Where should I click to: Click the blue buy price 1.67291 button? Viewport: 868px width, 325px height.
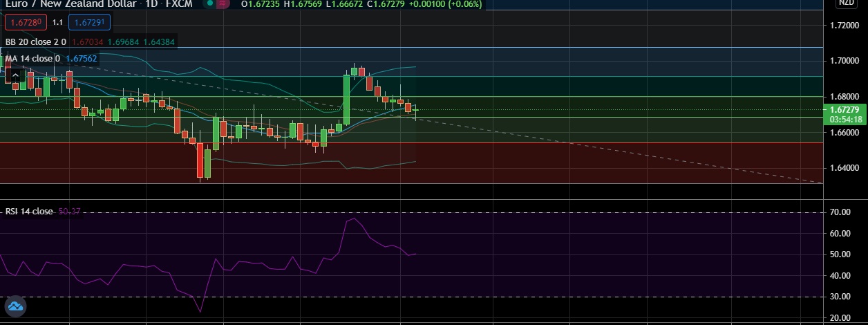(89, 23)
